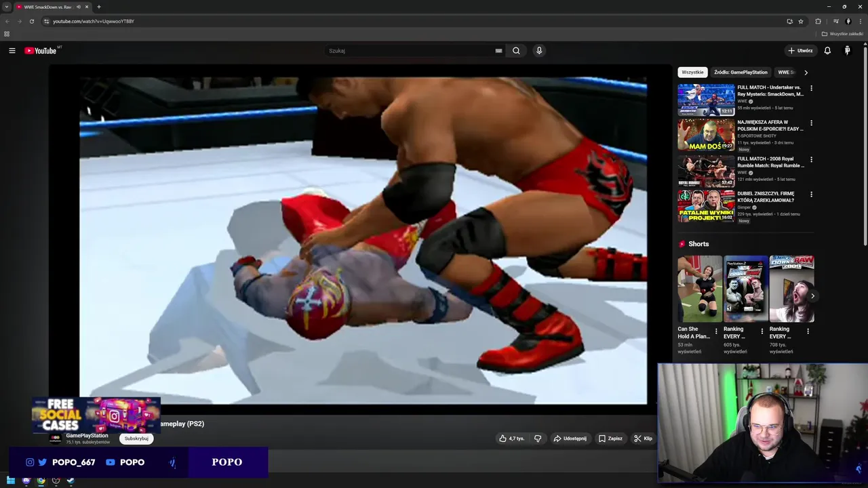Image resolution: width=868 pixels, height=488 pixels.
Task: Open Can She Hold A Plank short
Action: pos(700,289)
